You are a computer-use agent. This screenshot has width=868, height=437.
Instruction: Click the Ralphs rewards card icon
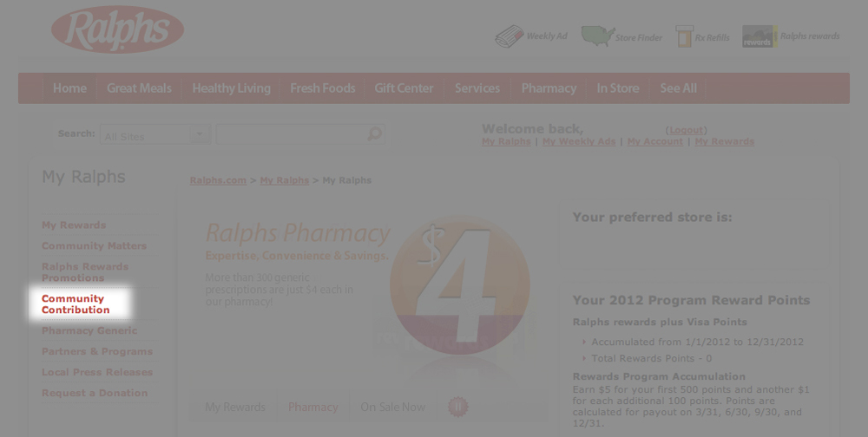759,36
